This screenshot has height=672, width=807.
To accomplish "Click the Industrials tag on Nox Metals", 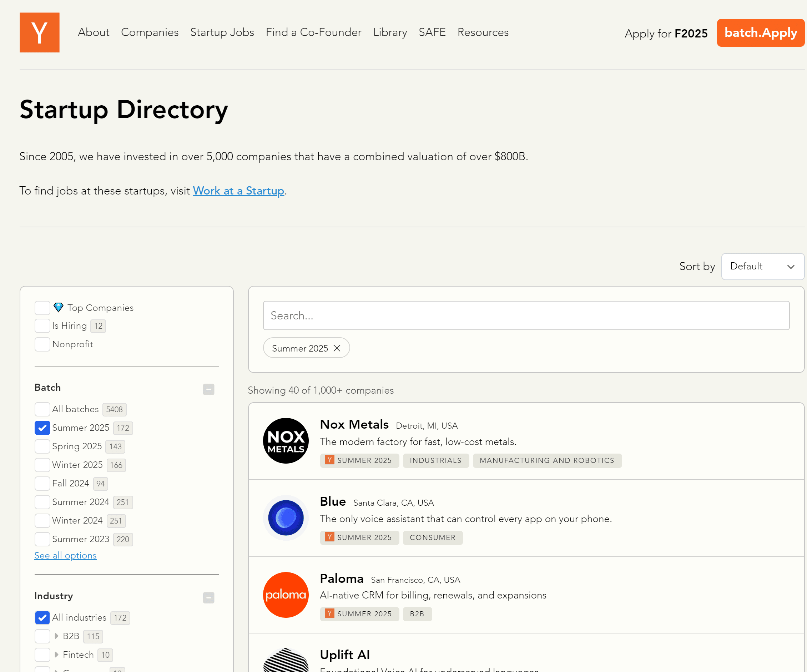I will pyautogui.click(x=436, y=460).
